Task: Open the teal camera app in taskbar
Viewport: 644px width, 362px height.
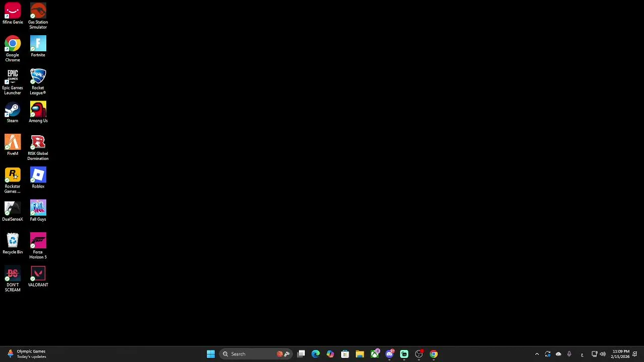Action: (404, 354)
